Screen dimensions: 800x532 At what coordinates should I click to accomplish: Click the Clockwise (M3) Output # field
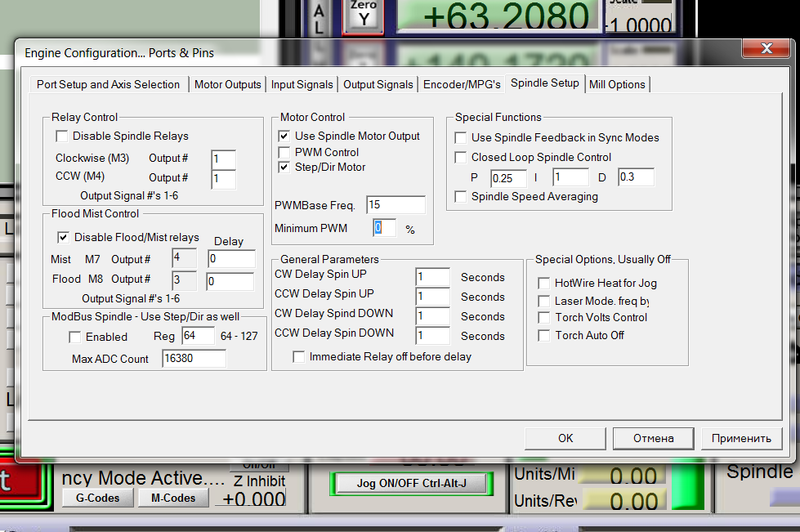tap(223, 159)
